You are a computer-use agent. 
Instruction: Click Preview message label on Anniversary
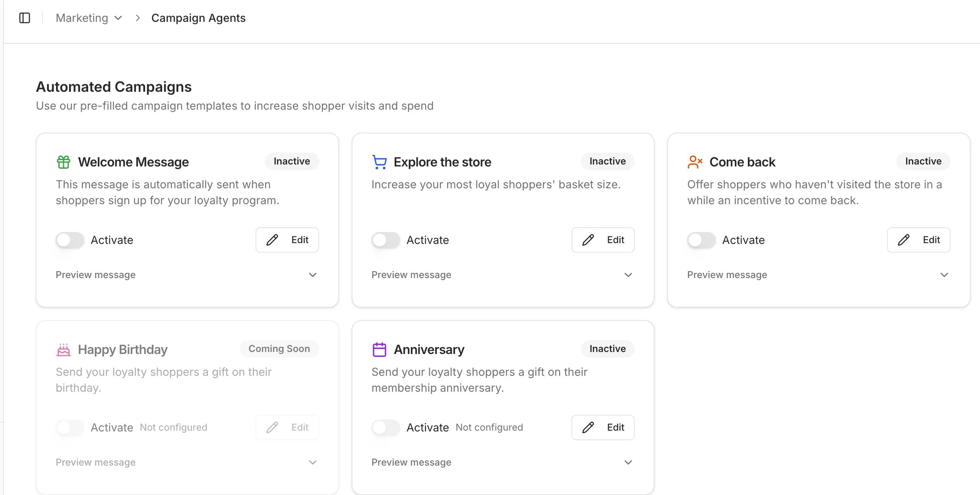click(411, 462)
